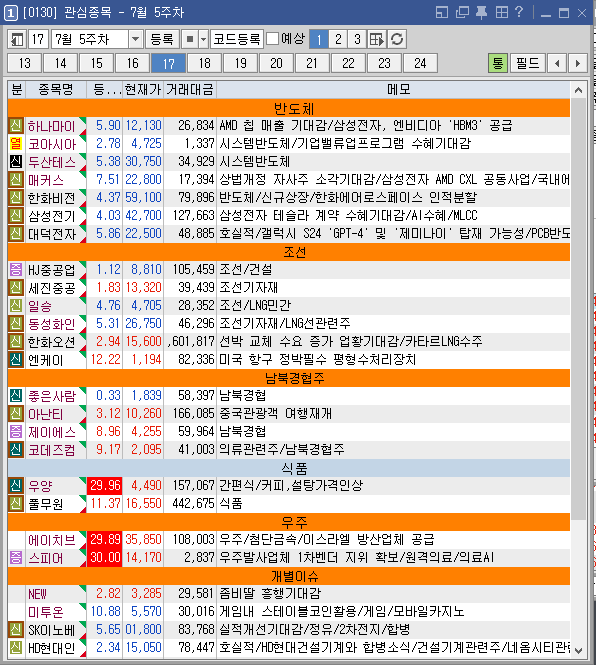Image resolution: width=596 pixels, height=665 pixels.
Task: Open the help question mark icon
Action: (519, 12)
